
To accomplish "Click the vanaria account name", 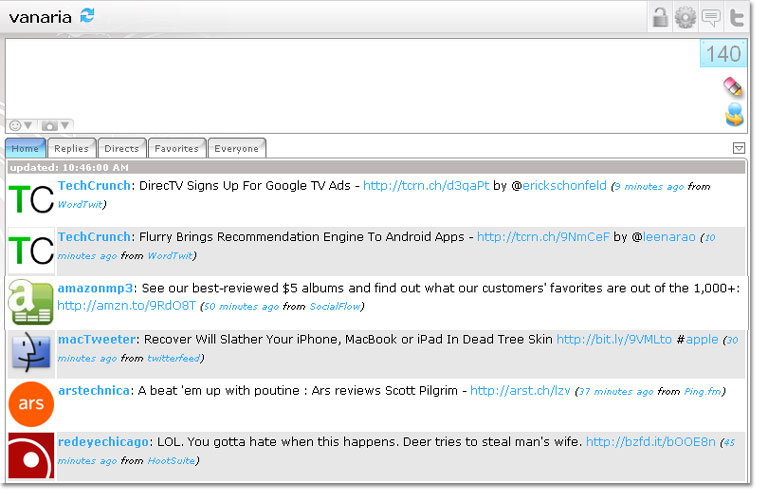I will (x=40, y=17).
